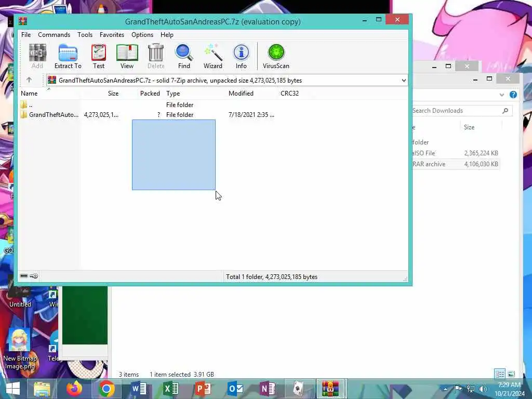Open PowerPoint from the taskbar
This screenshot has width=532, height=399.
203,389
